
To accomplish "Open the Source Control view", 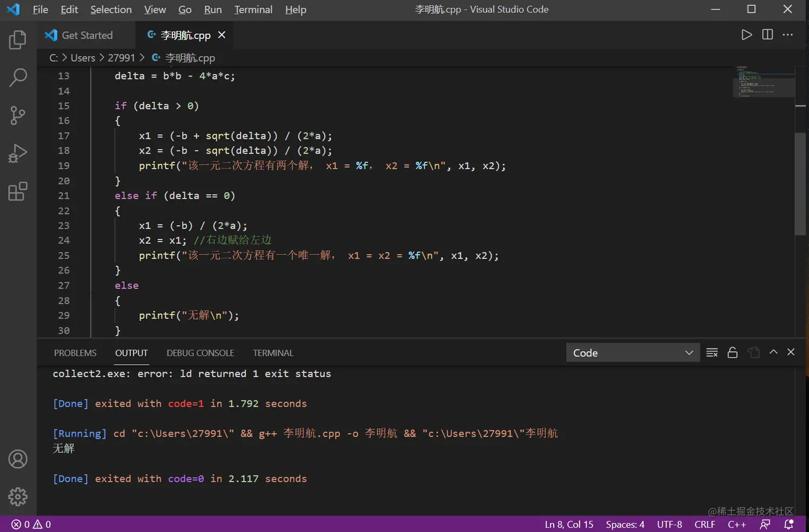I will tap(18, 115).
